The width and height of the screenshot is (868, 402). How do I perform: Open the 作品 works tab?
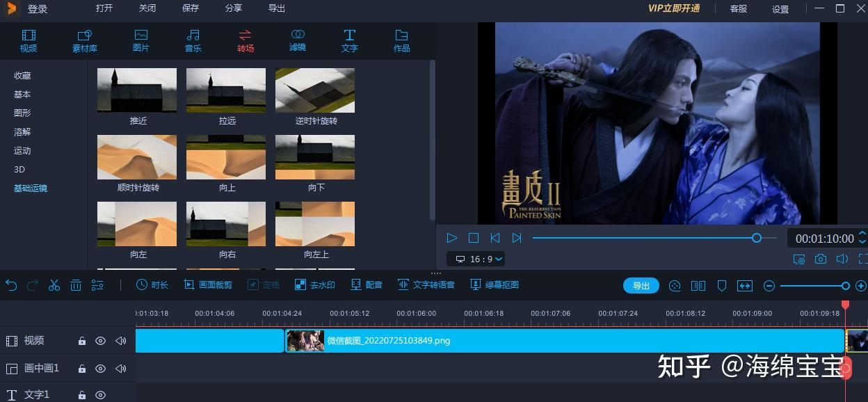[x=402, y=41]
